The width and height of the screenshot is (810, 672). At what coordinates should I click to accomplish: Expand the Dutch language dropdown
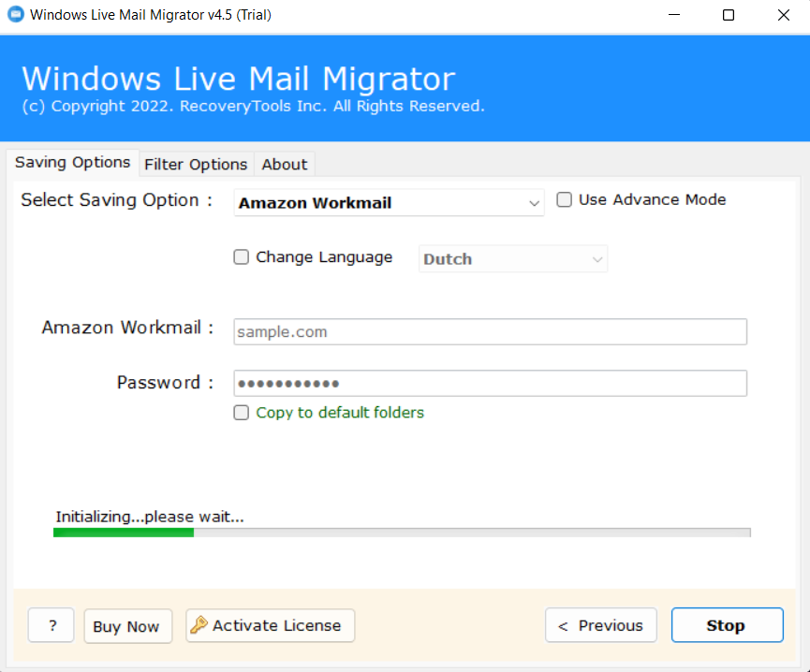[513, 259]
